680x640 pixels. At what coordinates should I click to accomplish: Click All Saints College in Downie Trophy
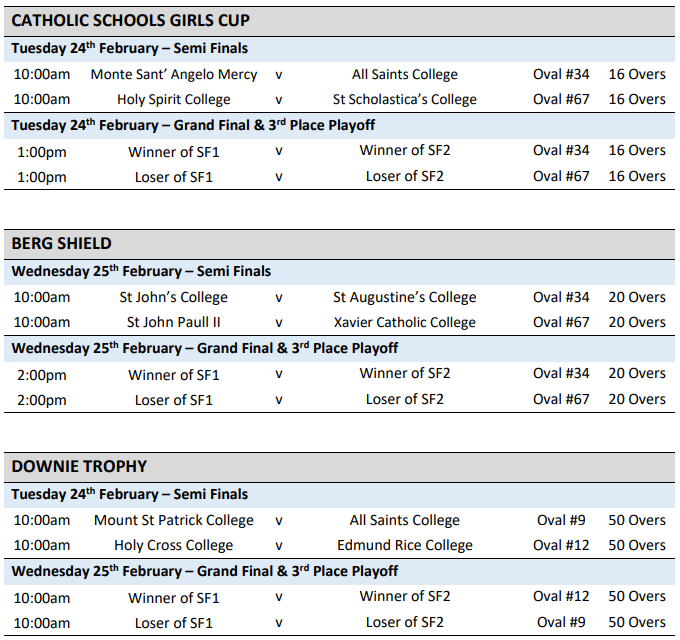pyautogui.click(x=405, y=520)
